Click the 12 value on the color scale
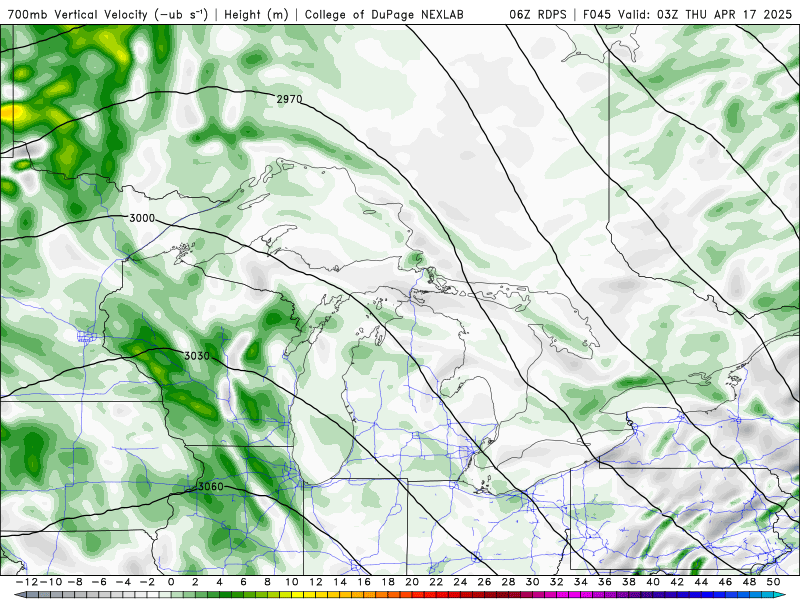 [x=316, y=582]
